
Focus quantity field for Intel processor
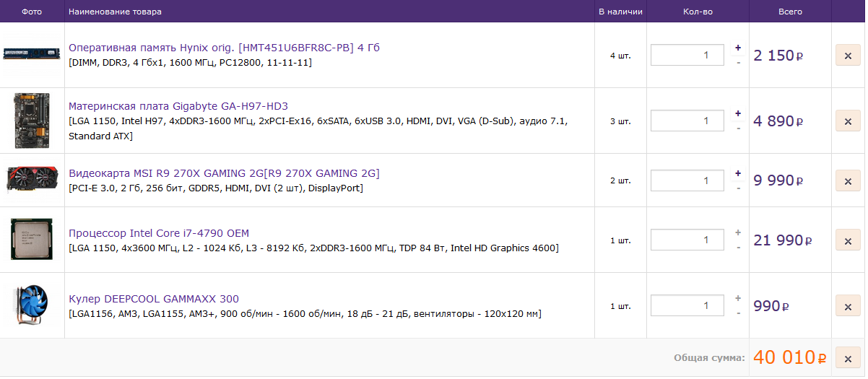[x=687, y=240]
